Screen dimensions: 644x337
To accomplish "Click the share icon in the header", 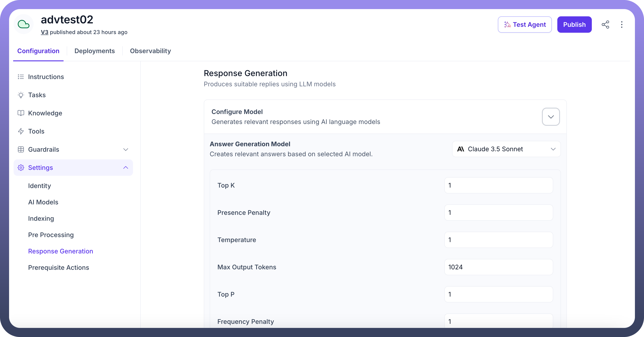I will [x=605, y=25].
